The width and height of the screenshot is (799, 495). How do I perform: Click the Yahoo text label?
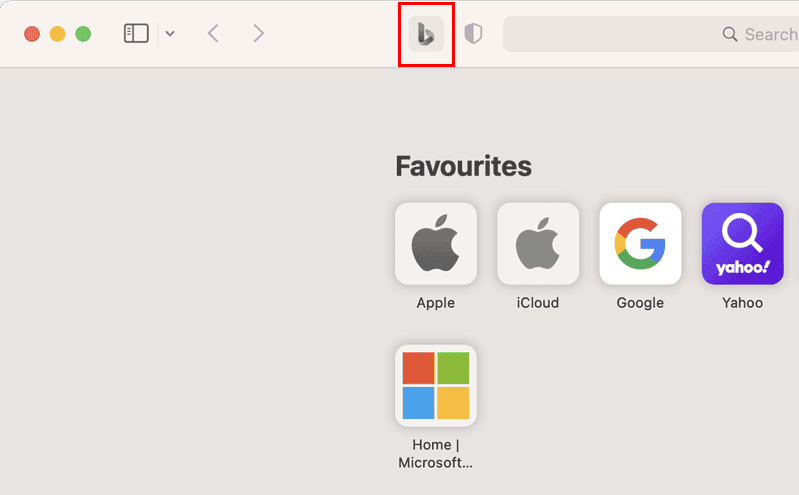[x=742, y=303]
